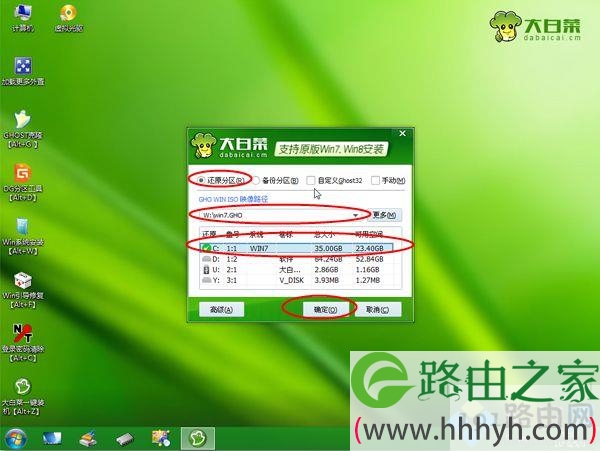Click the active 大白菜 ghost taskbar button

tap(198, 438)
